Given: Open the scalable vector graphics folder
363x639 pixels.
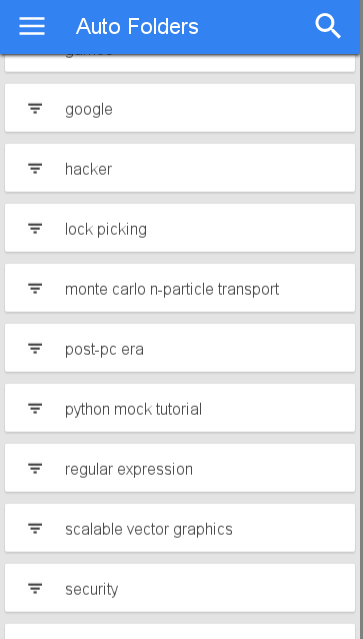Looking at the screenshot, I should click(180, 528).
